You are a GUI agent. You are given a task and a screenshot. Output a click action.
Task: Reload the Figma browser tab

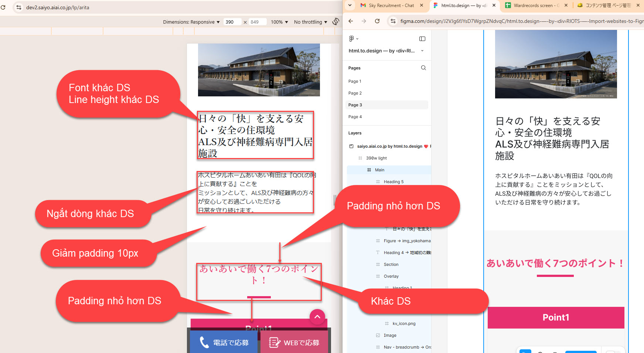pos(377,21)
